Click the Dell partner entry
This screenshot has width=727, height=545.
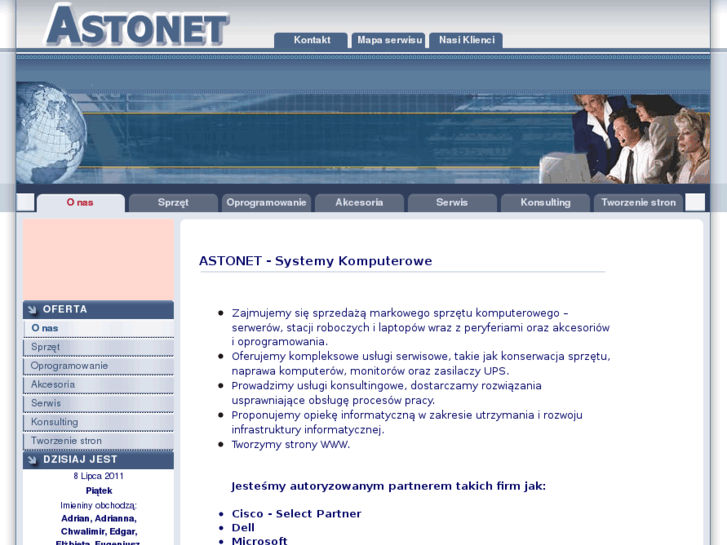point(243,528)
